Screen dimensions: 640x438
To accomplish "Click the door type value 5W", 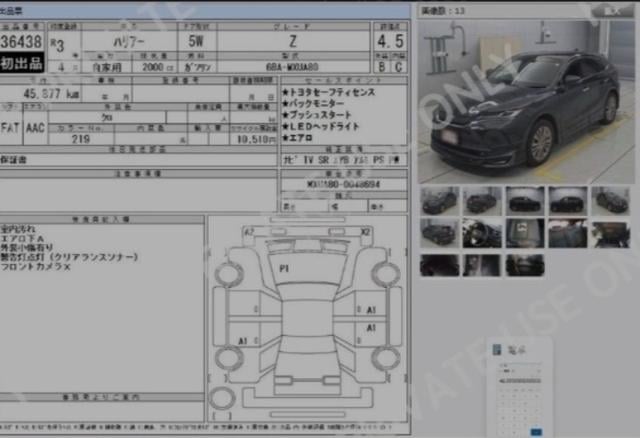I will 196,41.
